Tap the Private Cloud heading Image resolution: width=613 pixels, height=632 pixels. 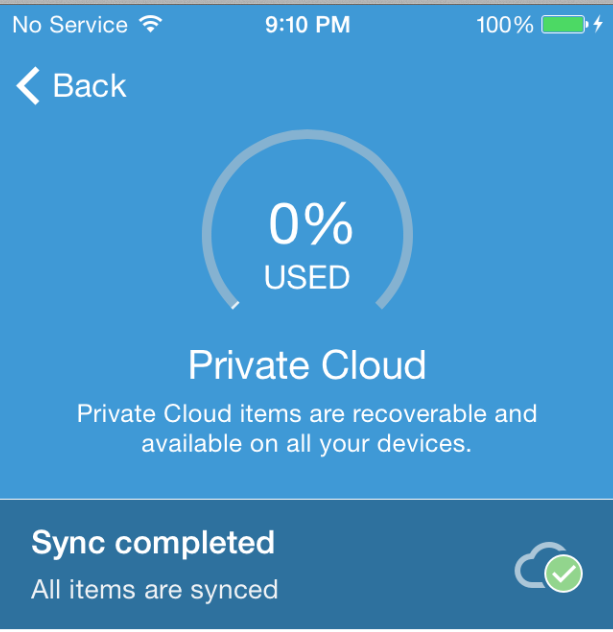point(307,365)
